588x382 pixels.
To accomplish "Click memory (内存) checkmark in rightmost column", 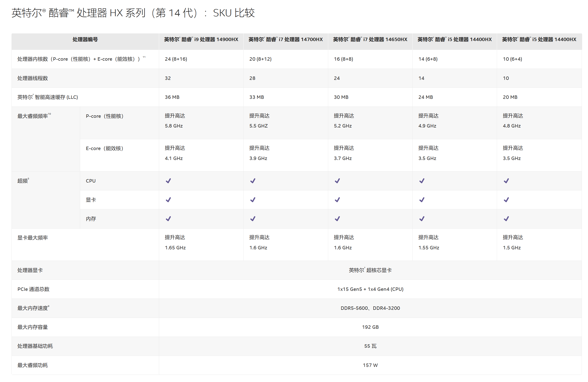I will pos(506,219).
